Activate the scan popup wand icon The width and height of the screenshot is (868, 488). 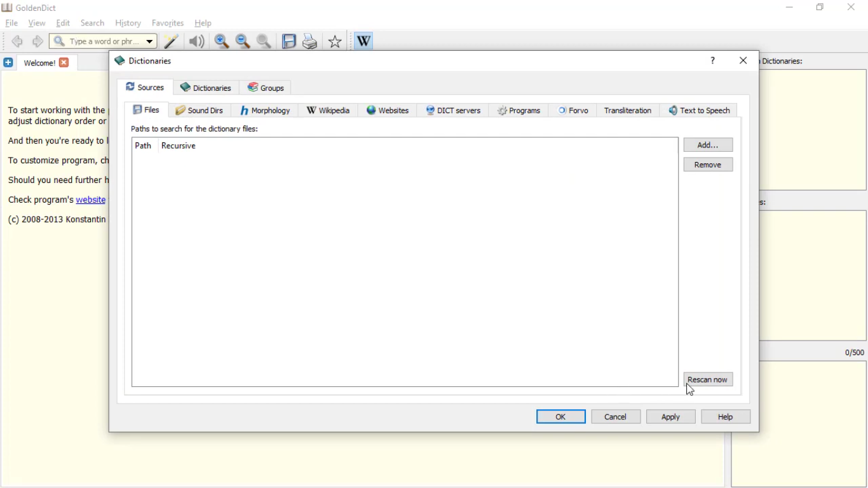click(x=171, y=41)
